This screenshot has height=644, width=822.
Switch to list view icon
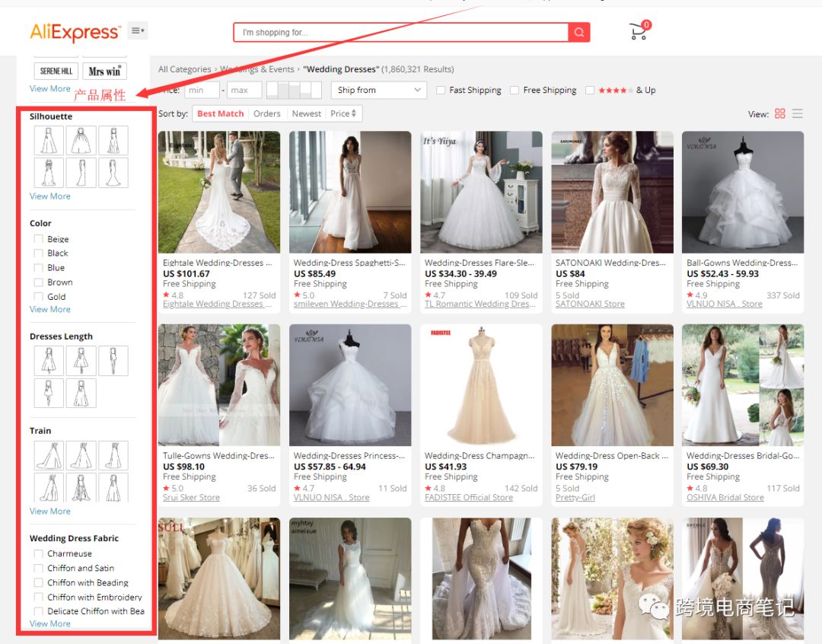(798, 113)
